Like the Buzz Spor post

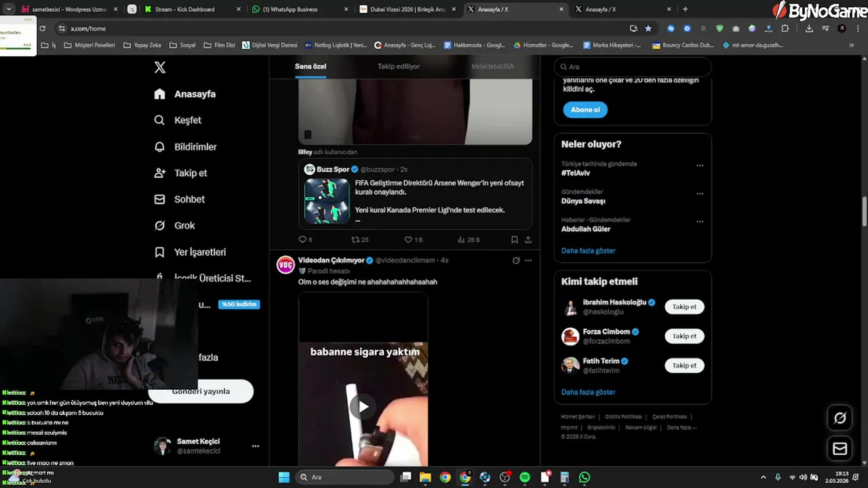pos(408,239)
